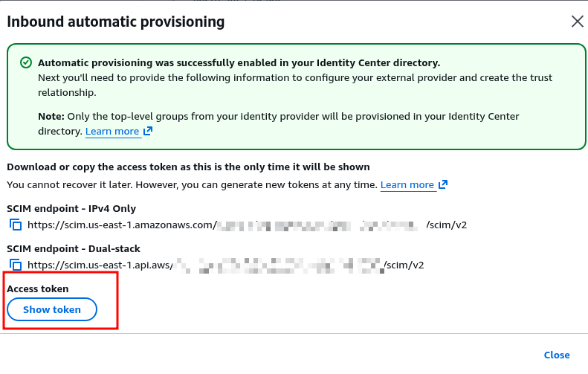
Task: Click the scim.us-east-1.amazonaws.com endpoint URL
Action: coord(122,225)
